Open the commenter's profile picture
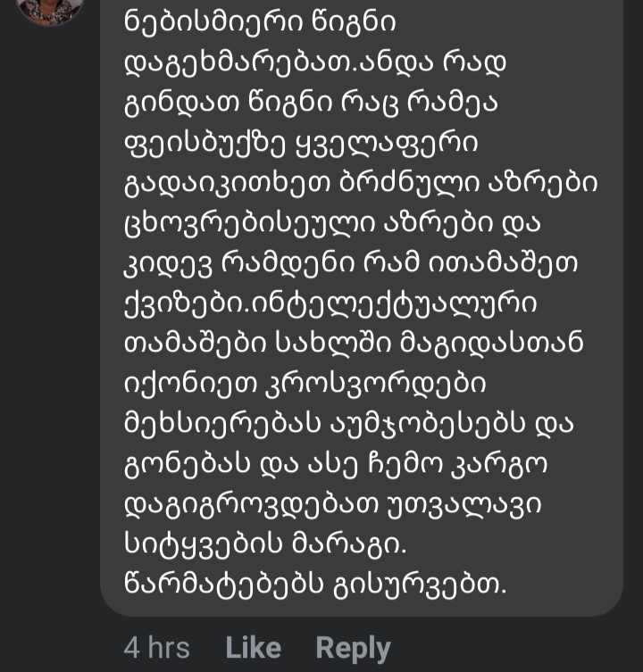Screen dimensions: 643x672 [50, 9]
